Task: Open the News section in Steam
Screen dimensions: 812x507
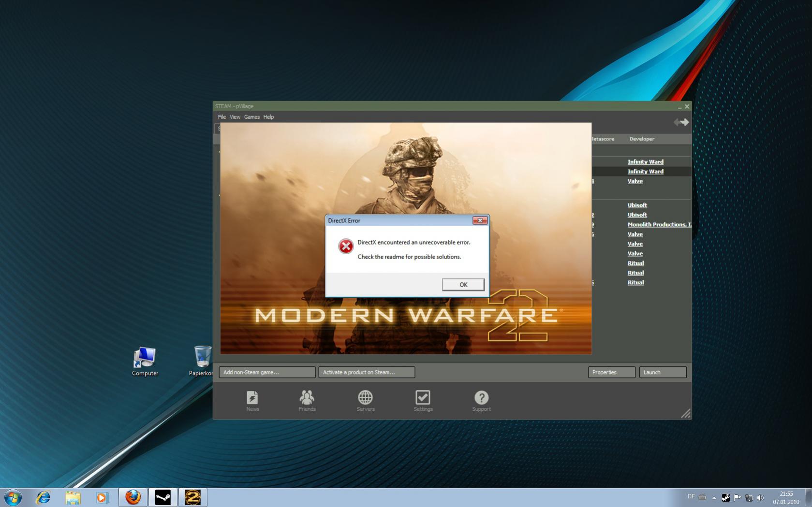Action: (x=252, y=401)
